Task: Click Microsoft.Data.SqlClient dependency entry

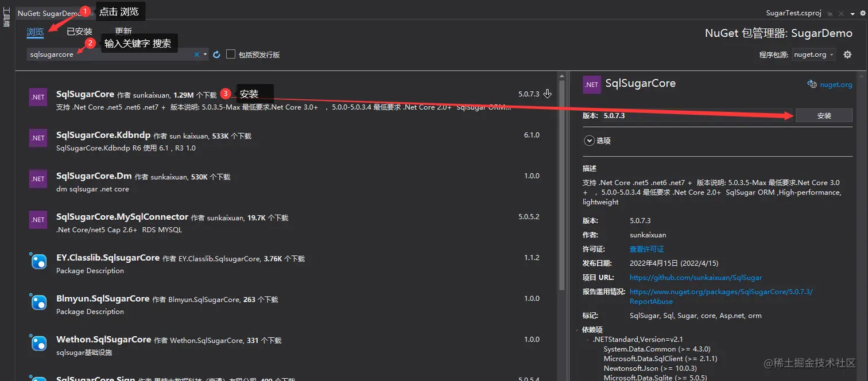Action: point(660,359)
